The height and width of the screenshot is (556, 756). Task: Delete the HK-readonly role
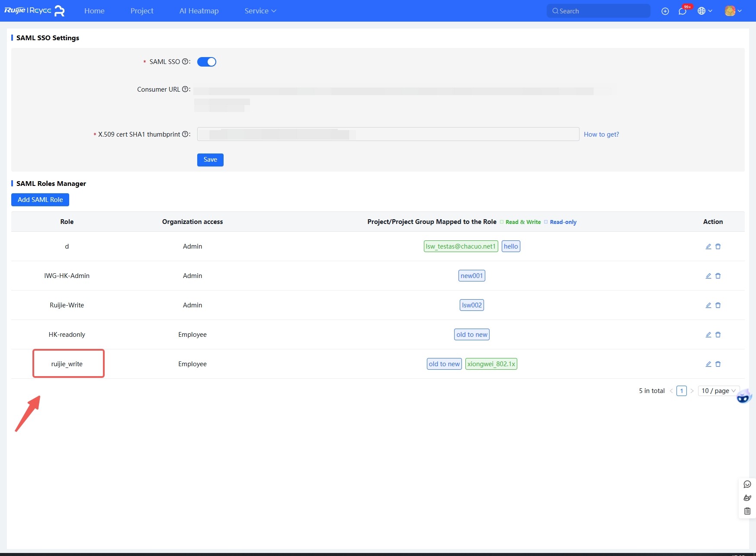coord(718,335)
